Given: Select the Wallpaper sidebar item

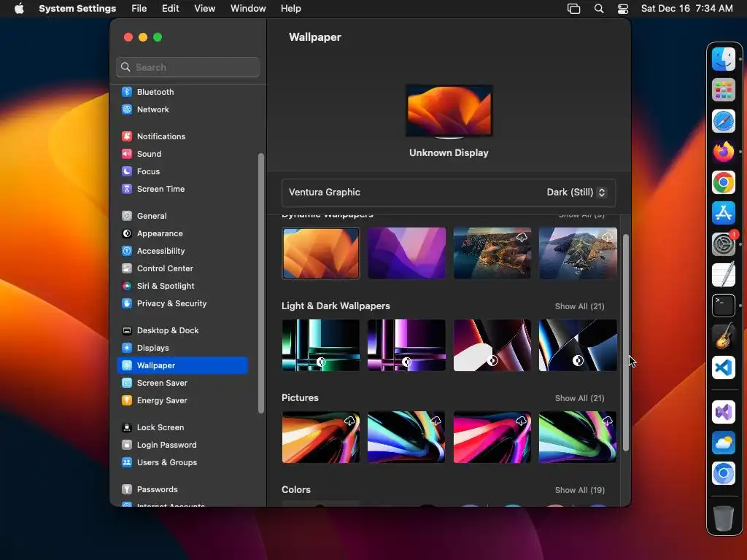Looking at the screenshot, I should tap(182, 365).
